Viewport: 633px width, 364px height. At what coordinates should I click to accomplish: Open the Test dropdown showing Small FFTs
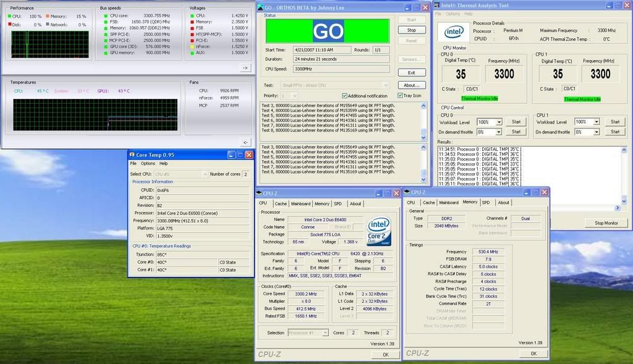385,85
